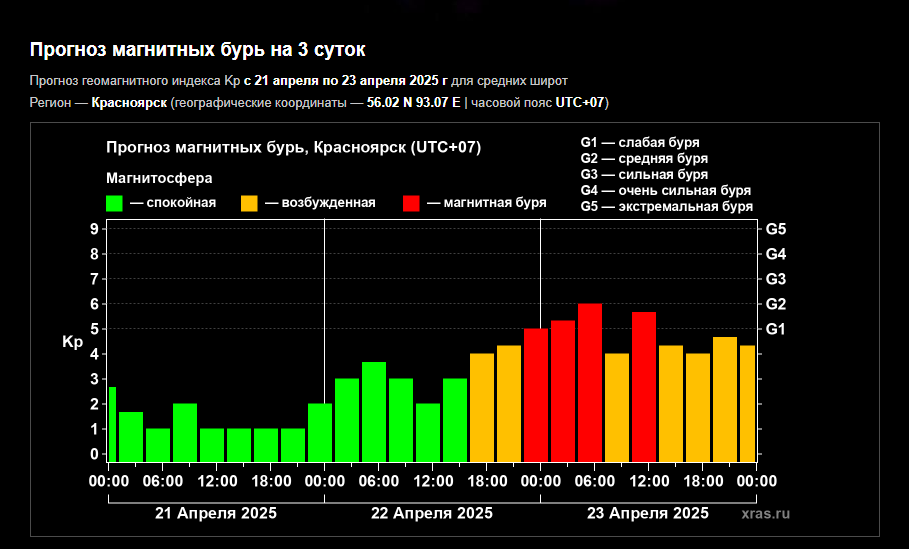Screen dimensions: 909x549
Task: Click the '06:00' time label under 23 April
Action: (x=595, y=481)
